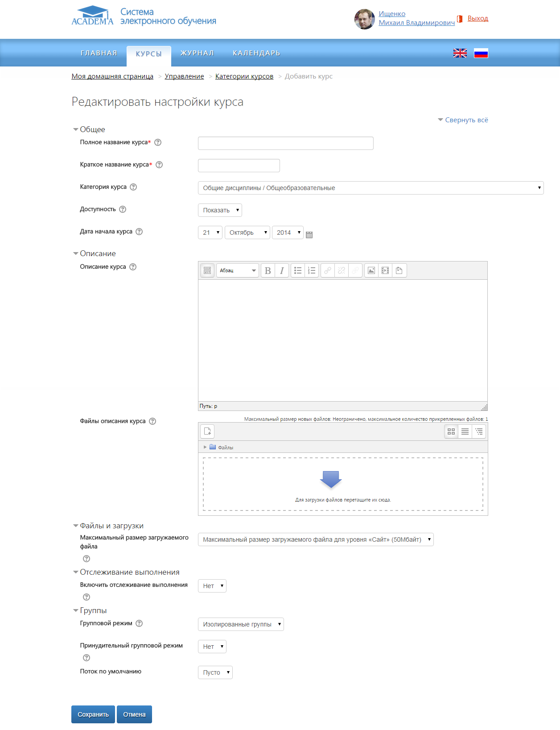Insert image into course description
The height and width of the screenshot is (730, 560).
[x=371, y=270]
